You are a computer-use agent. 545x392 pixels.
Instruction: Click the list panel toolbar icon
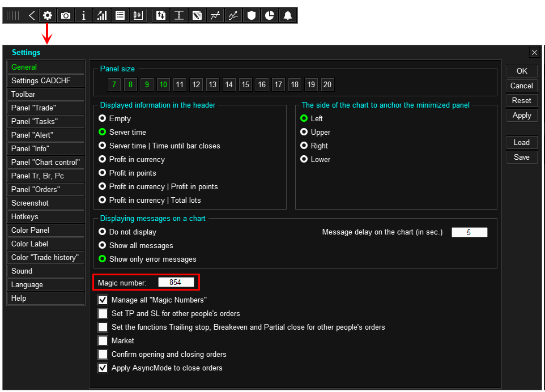(x=120, y=15)
